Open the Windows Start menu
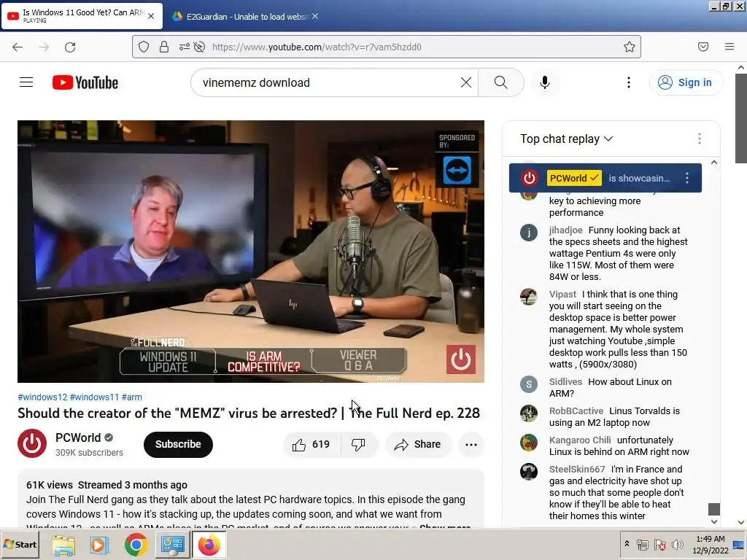The height and width of the screenshot is (560, 747). (20, 544)
